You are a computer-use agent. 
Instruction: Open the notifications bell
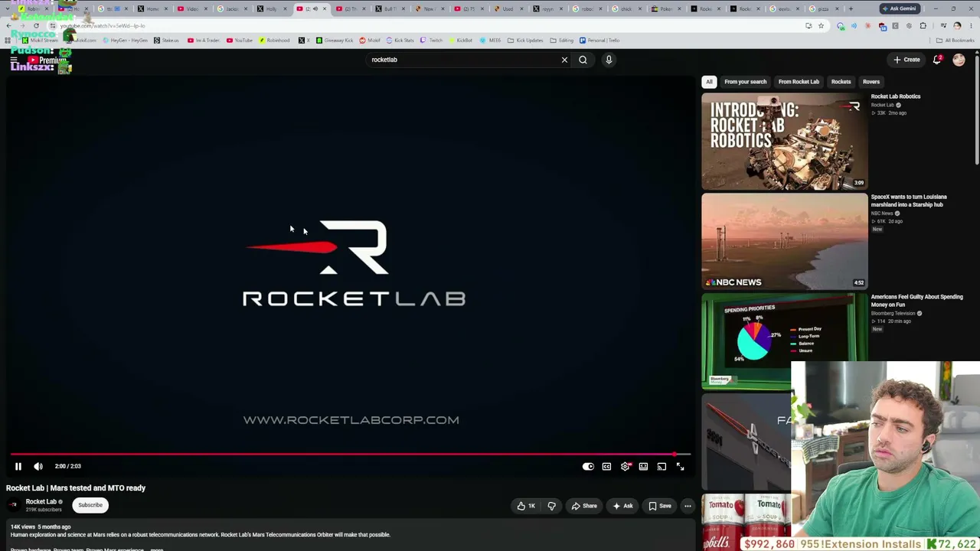[x=937, y=60]
